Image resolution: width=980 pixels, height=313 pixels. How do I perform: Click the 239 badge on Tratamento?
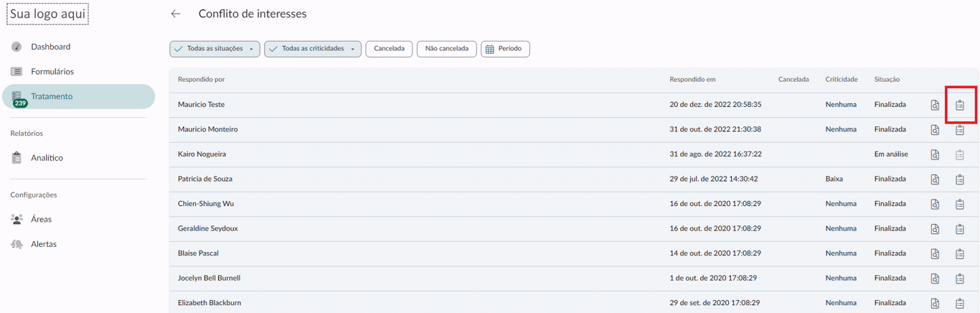pos(20,103)
